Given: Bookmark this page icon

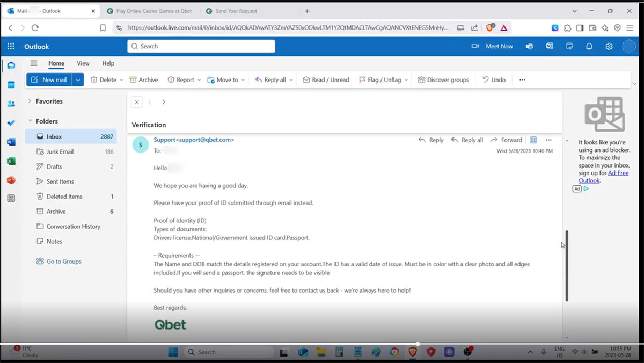Looking at the screenshot, I should [103, 28].
